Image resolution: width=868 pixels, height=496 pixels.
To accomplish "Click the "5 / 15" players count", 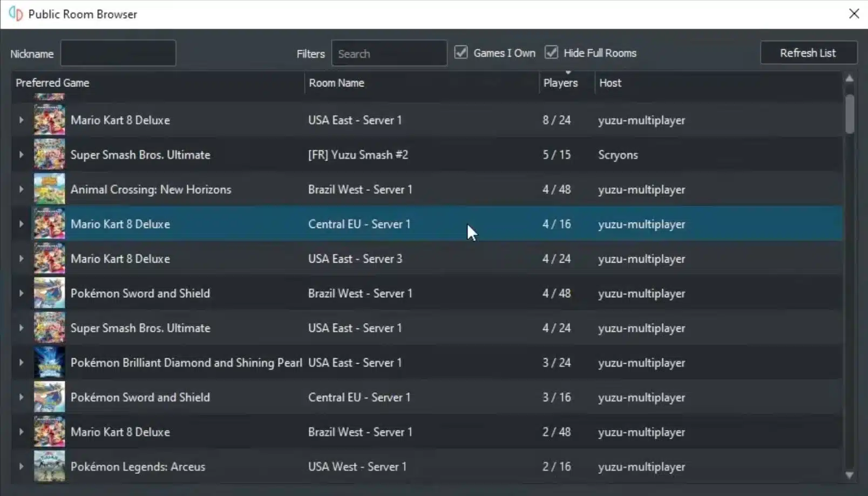I will (557, 155).
